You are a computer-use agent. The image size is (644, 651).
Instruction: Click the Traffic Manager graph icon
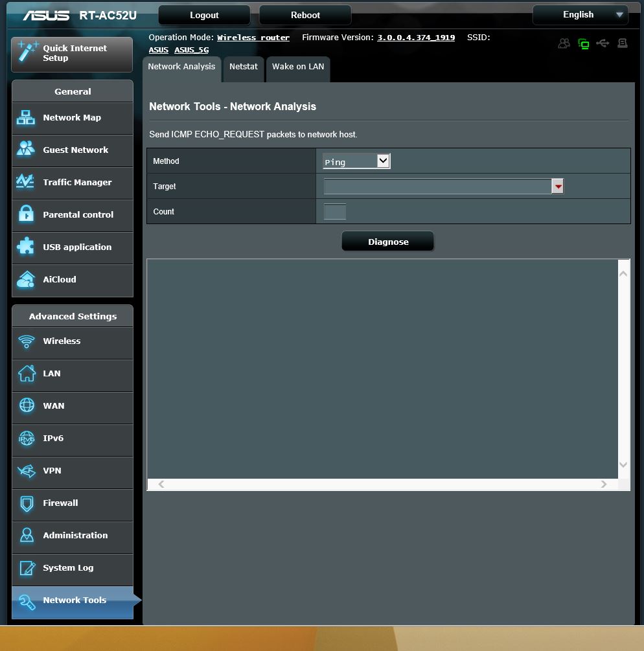point(25,181)
